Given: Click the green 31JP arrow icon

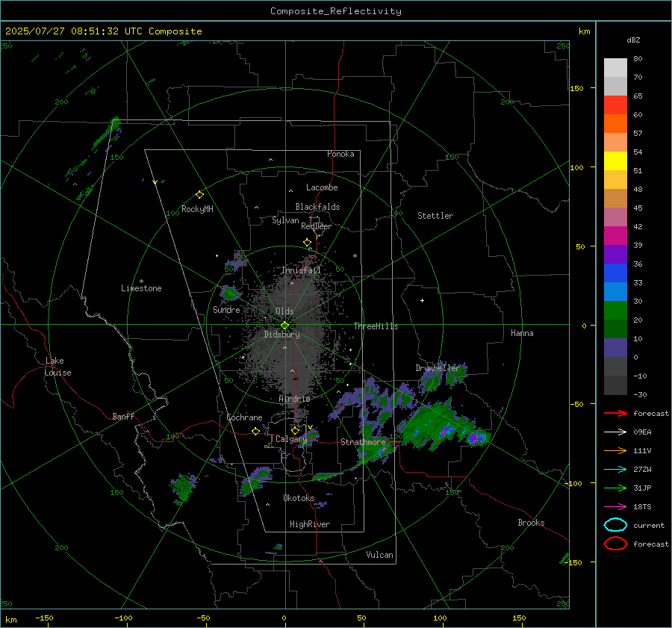Looking at the screenshot, I should (615, 488).
